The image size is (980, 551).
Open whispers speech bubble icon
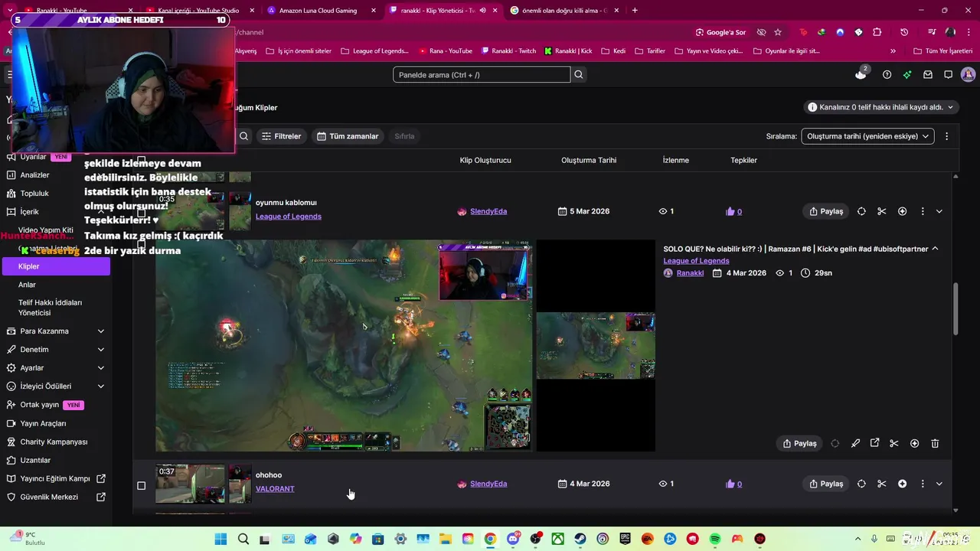click(x=948, y=74)
